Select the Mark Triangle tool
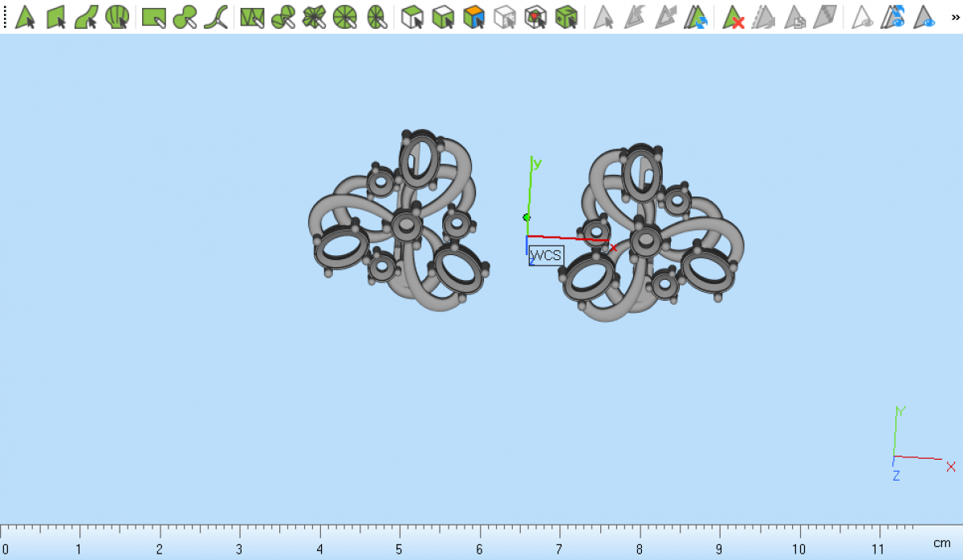This screenshot has width=963, height=560. (x=25, y=16)
